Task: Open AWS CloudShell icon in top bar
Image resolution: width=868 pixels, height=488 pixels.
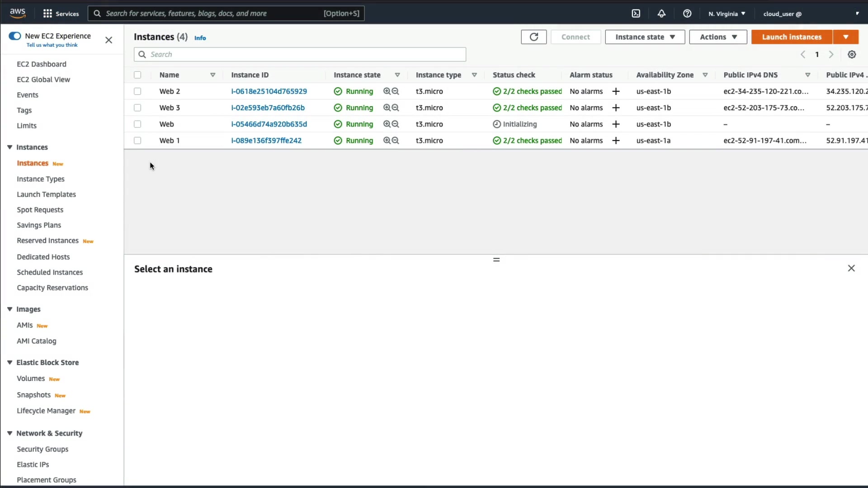Action: tap(636, 14)
